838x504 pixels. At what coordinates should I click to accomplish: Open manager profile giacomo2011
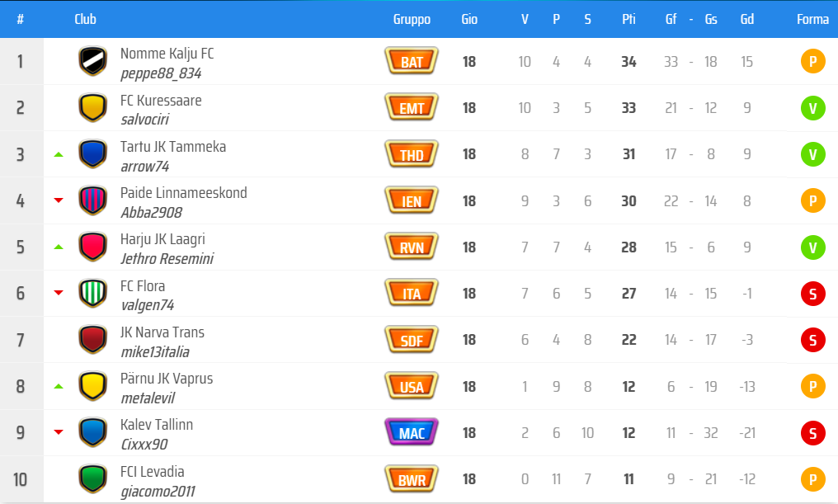(158, 492)
